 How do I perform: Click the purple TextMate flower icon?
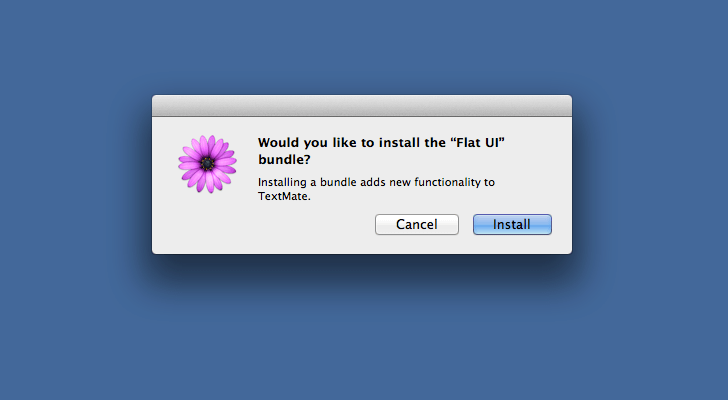(208, 164)
